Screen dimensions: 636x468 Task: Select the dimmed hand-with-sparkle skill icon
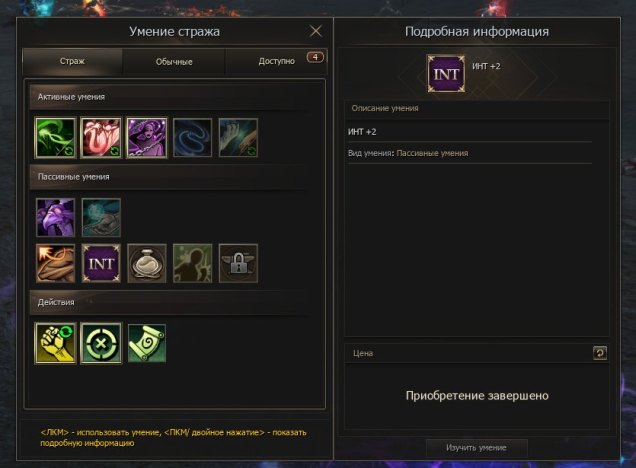click(238, 137)
